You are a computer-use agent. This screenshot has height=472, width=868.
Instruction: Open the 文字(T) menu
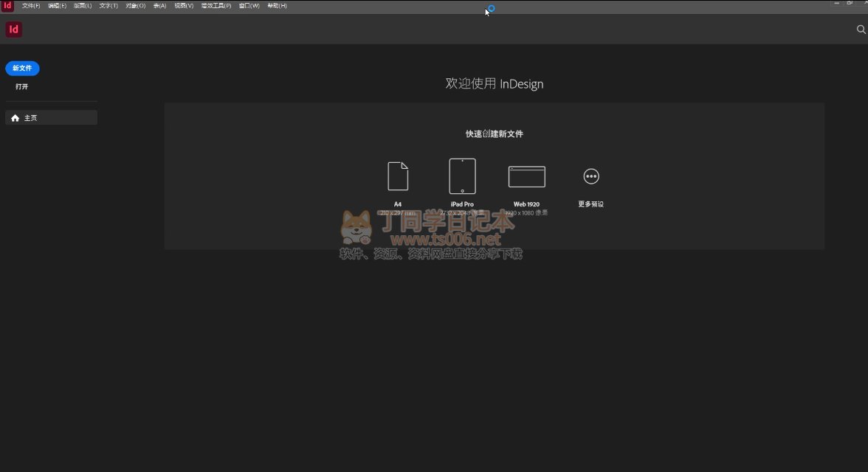(108, 6)
